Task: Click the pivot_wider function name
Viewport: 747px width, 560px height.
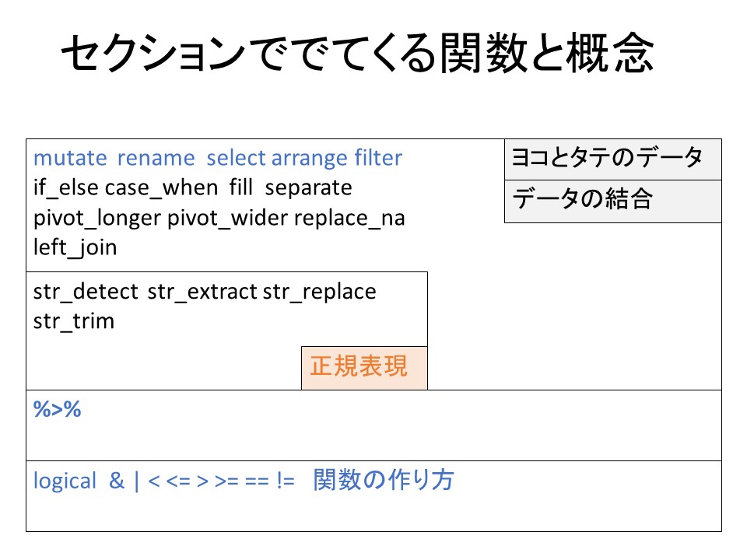Action: pos(228,219)
